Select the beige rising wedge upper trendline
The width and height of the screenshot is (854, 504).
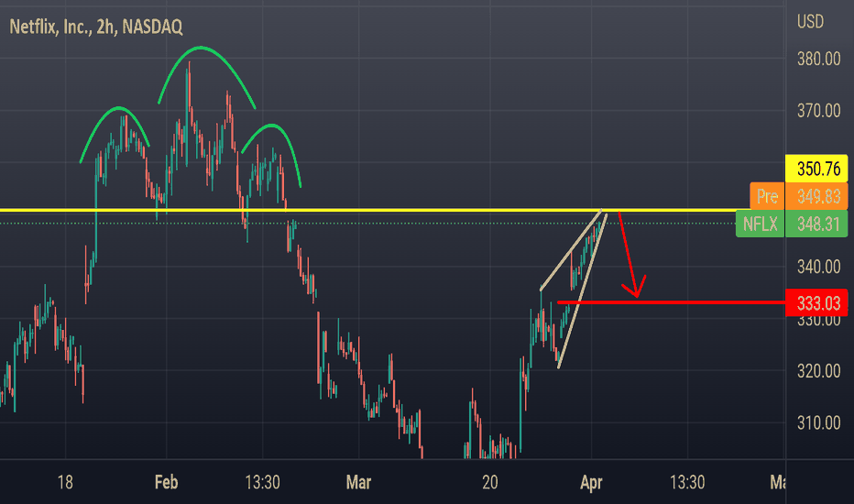(x=570, y=250)
